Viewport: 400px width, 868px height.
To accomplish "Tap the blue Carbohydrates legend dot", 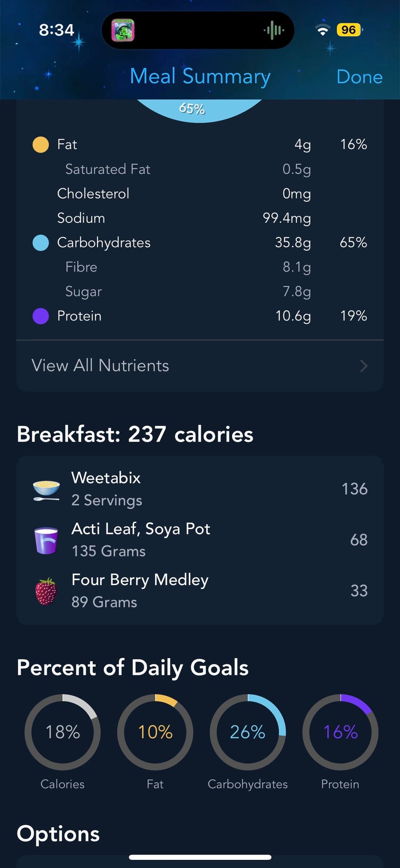I will (x=41, y=243).
